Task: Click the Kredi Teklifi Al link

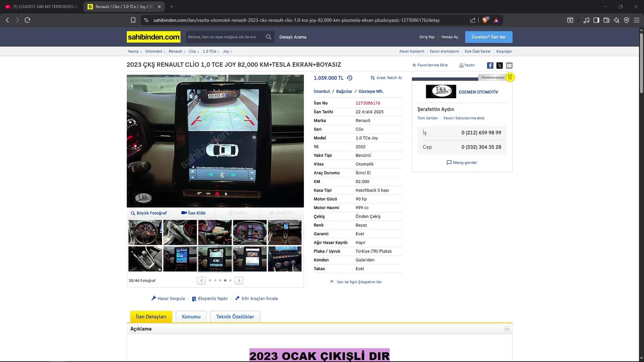Action: click(386, 78)
